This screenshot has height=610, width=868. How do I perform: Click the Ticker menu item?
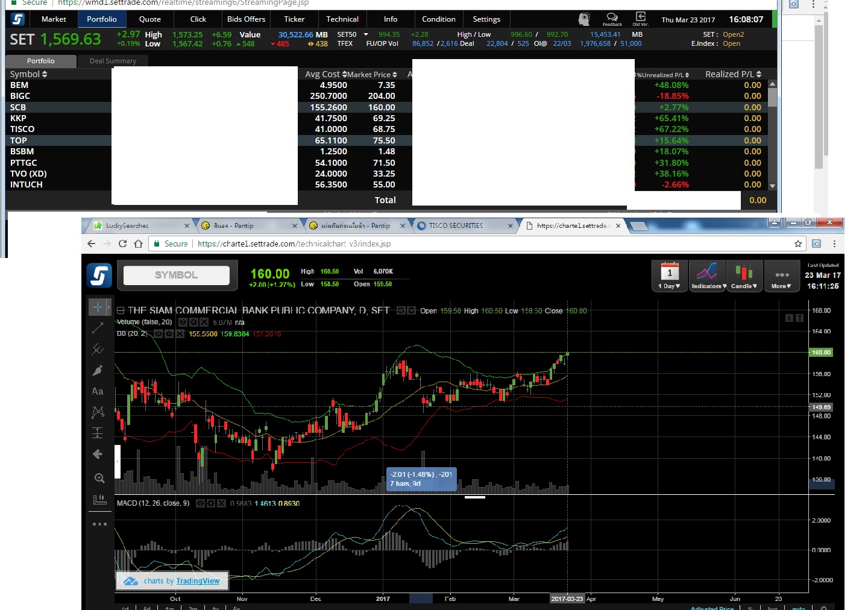tap(294, 19)
